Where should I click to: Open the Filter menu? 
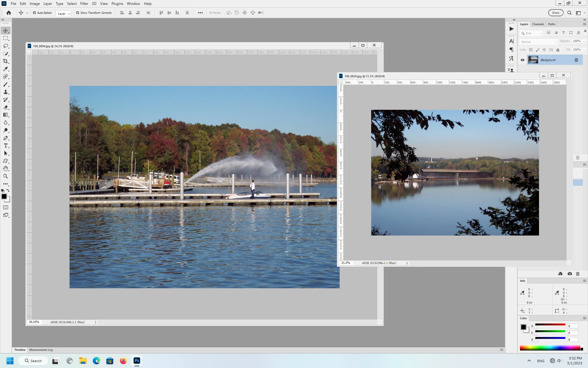pyautogui.click(x=84, y=4)
